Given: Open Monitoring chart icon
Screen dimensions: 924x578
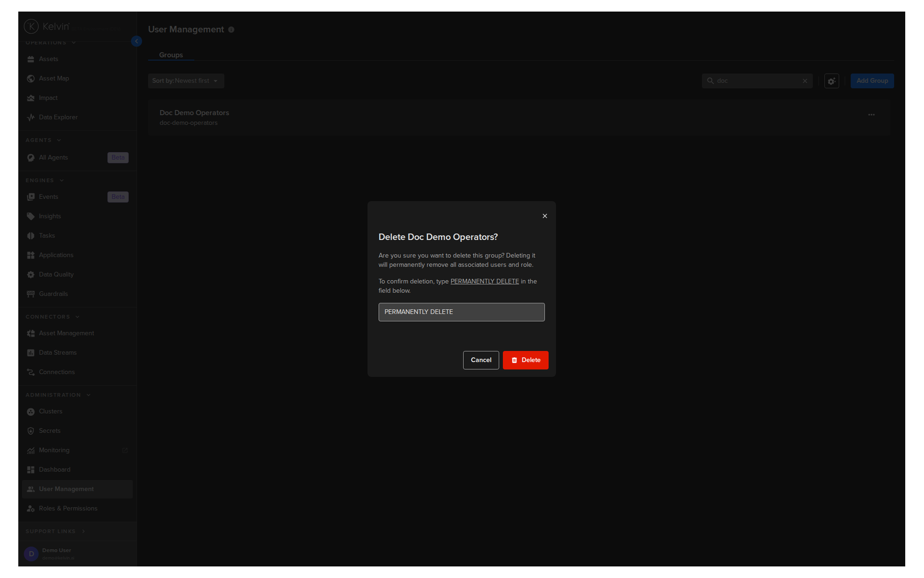Looking at the screenshot, I should coord(31,450).
